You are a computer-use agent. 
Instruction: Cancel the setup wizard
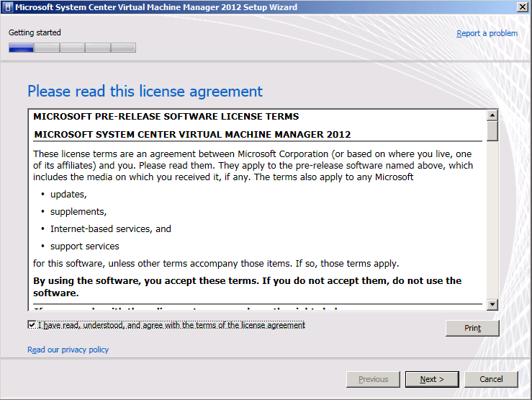491,379
